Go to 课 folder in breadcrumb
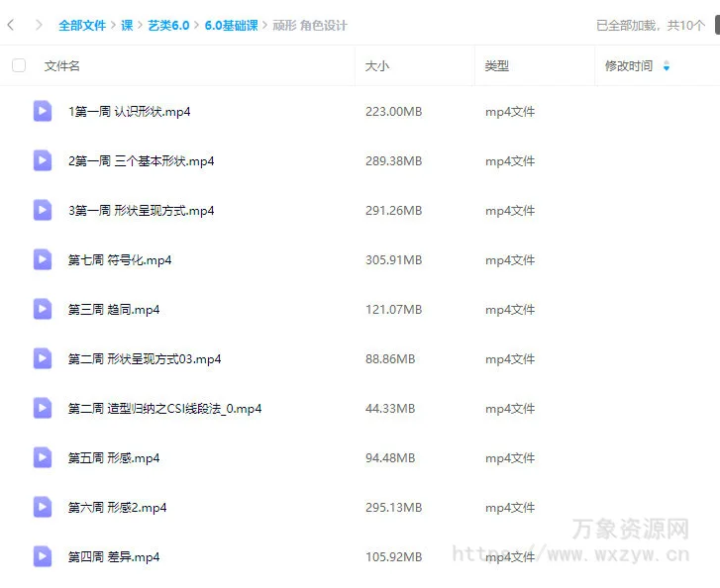The image size is (720, 588). tap(127, 26)
